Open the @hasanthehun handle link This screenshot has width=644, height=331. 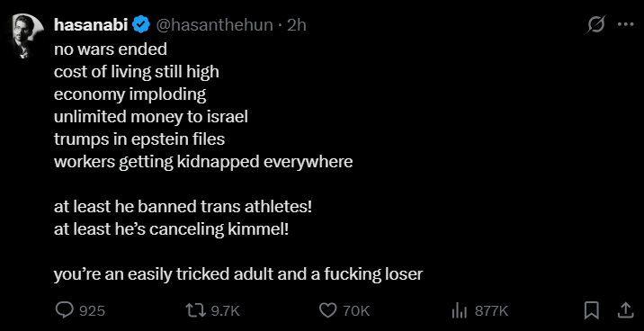[x=214, y=25]
